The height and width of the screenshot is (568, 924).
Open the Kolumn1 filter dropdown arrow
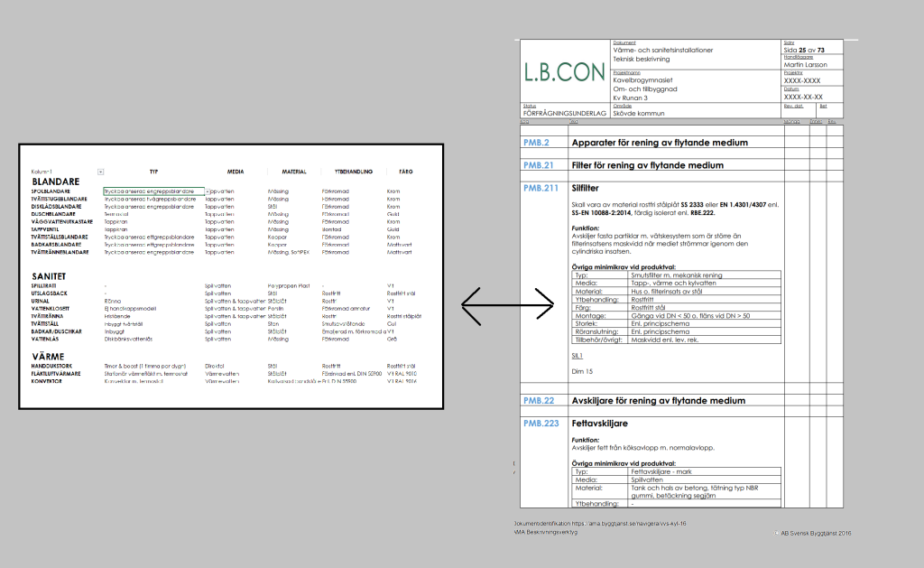(100, 172)
